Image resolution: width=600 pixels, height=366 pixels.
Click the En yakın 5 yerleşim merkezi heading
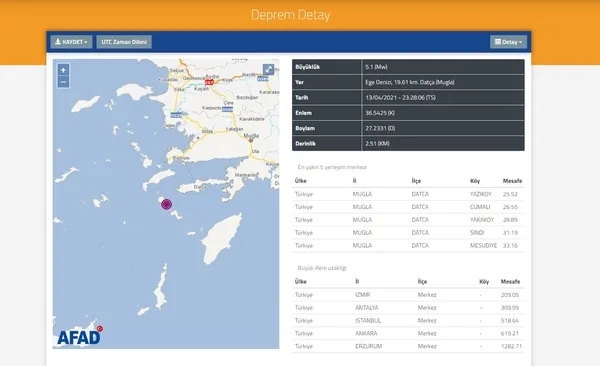coord(332,167)
